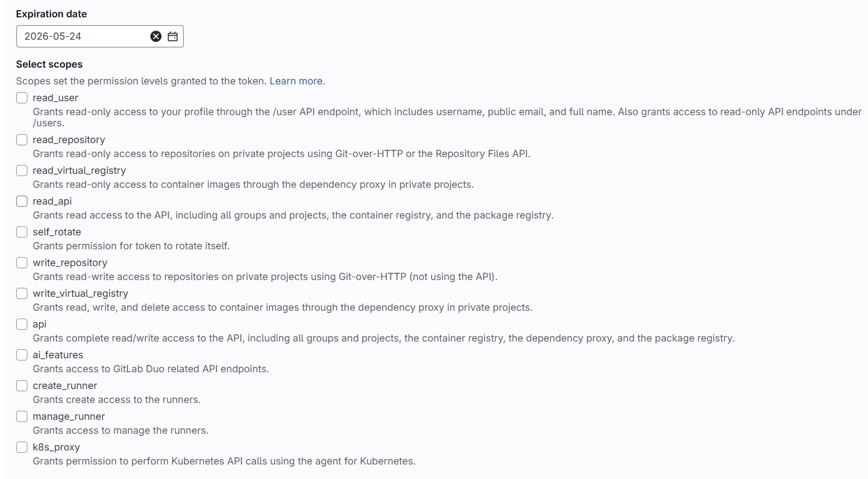868x479 pixels.
Task: Open the calendar date picker icon
Action: pyautogui.click(x=173, y=36)
